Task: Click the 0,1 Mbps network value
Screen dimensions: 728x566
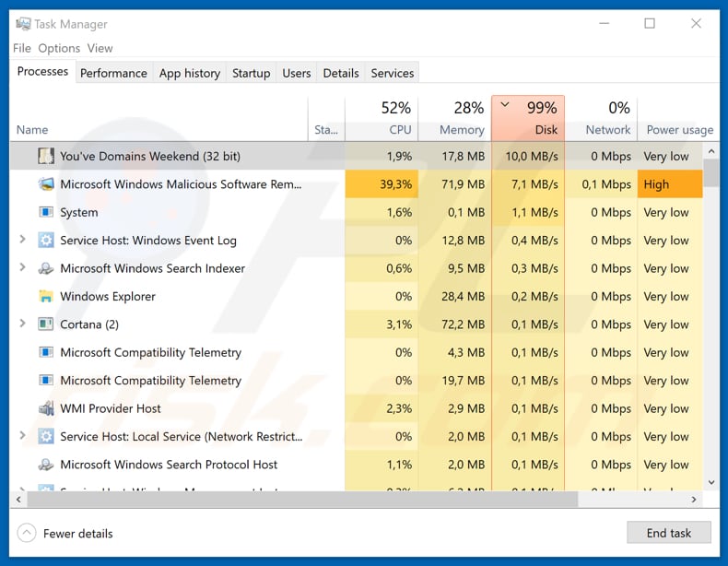Action: pyautogui.click(x=606, y=184)
